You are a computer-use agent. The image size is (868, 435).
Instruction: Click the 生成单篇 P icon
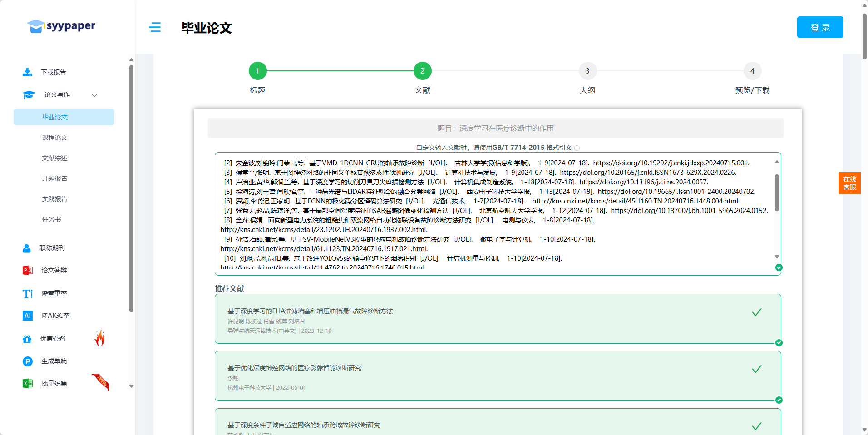pos(27,361)
